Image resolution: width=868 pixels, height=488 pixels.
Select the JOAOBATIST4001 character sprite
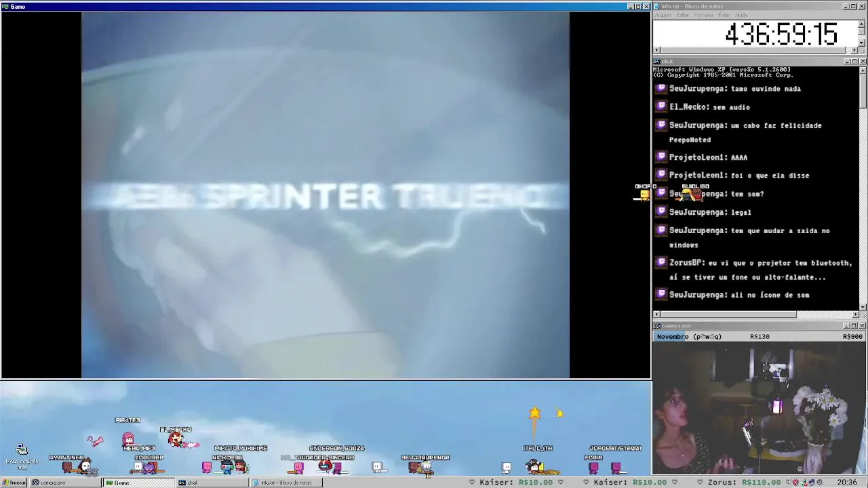point(616,467)
